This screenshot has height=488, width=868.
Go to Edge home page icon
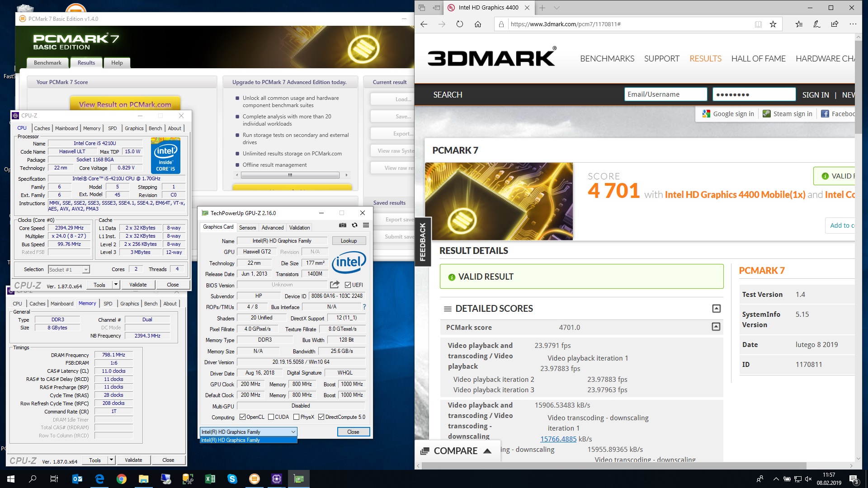coord(478,24)
